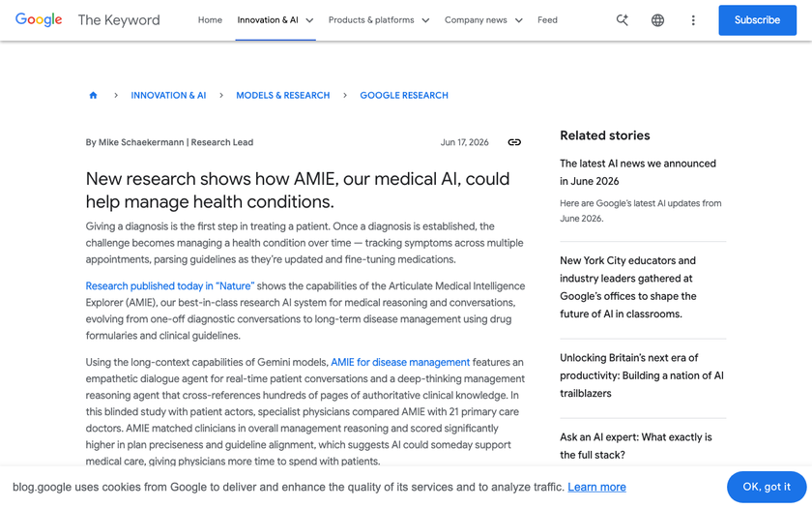Click the Google logo
Image resolution: width=812 pixels, height=508 pixels.
tap(39, 19)
